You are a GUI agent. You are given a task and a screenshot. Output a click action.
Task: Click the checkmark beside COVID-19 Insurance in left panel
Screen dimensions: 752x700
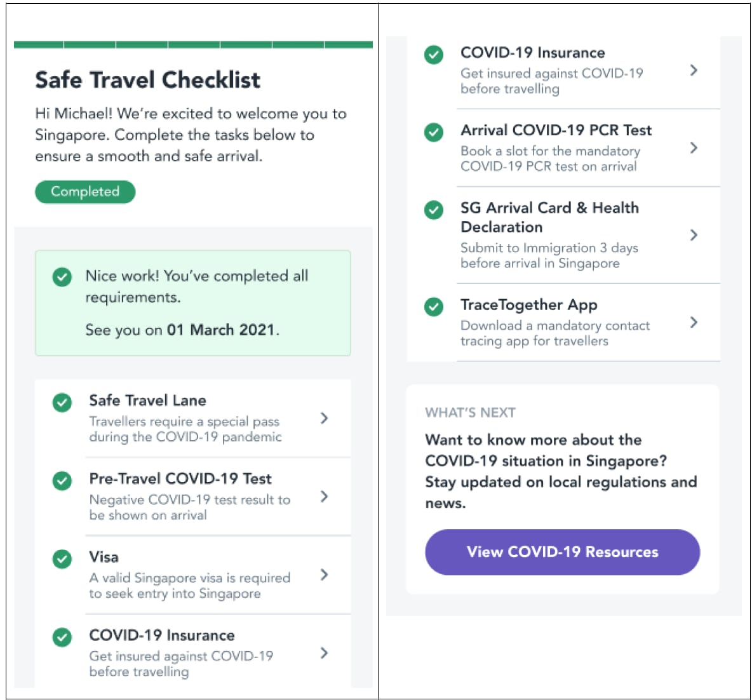(x=62, y=638)
